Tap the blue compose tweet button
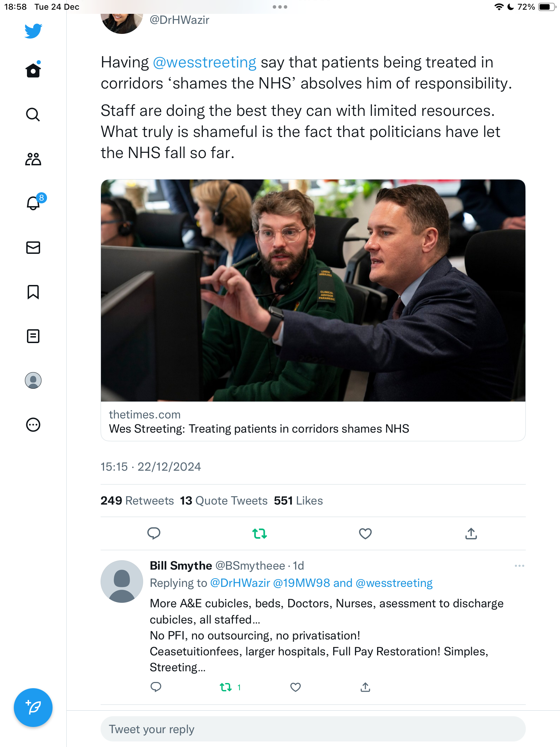Screen dimensions: 560x747 pyautogui.click(x=33, y=708)
